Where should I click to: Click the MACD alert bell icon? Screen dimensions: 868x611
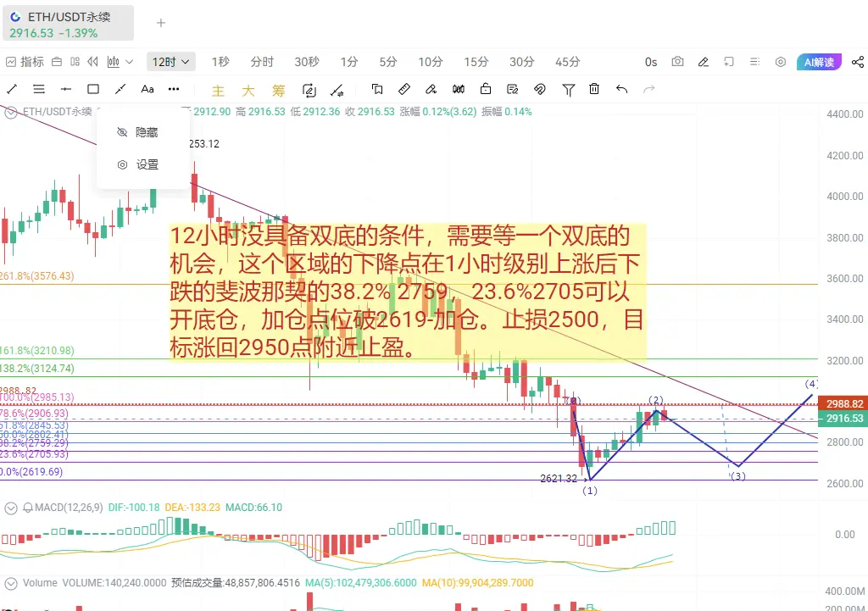(28, 508)
